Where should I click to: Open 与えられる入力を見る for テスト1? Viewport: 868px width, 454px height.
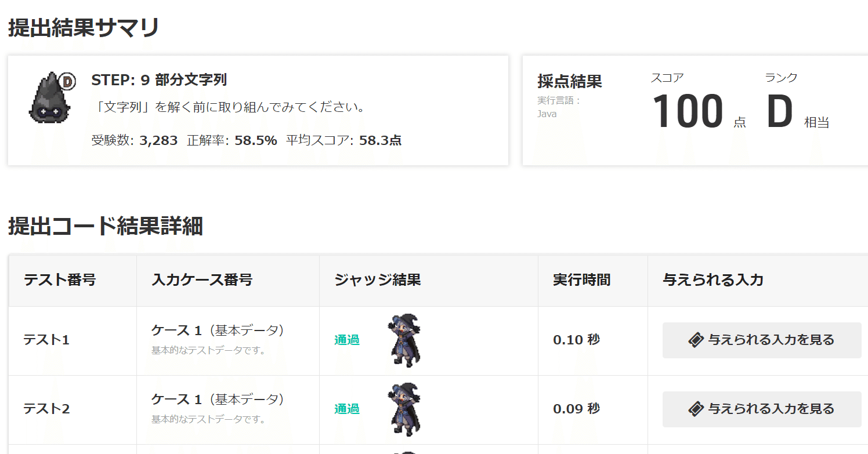point(762,340)
